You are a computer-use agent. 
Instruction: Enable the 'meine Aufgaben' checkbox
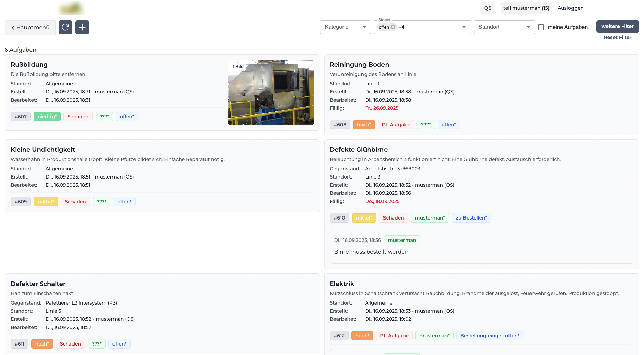(541, 27)
